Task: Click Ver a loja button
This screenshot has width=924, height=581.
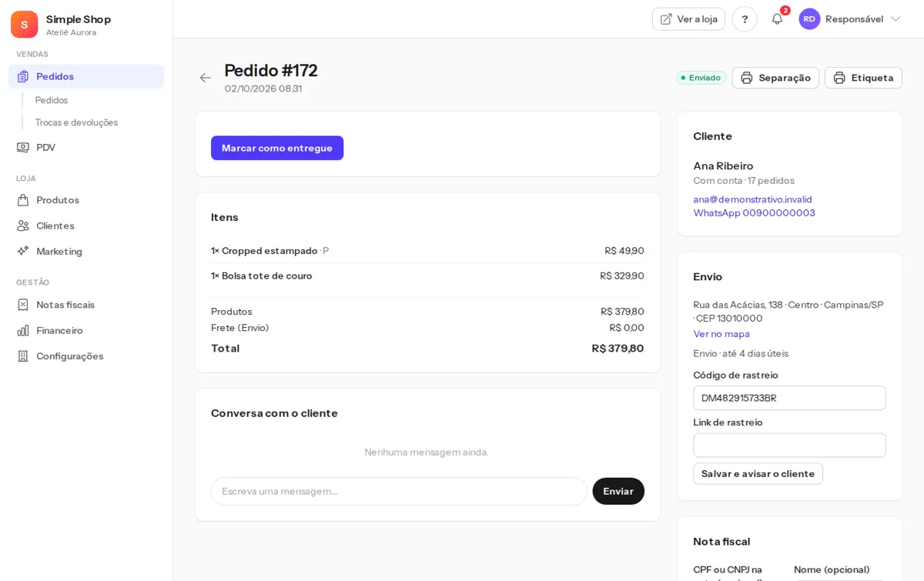Action: [688, 19]
